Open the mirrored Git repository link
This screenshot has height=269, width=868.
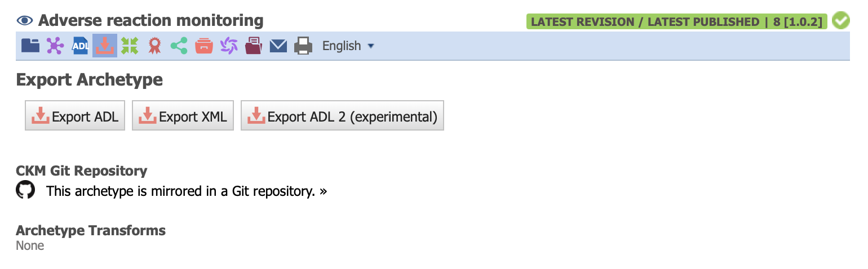point(187,191)
